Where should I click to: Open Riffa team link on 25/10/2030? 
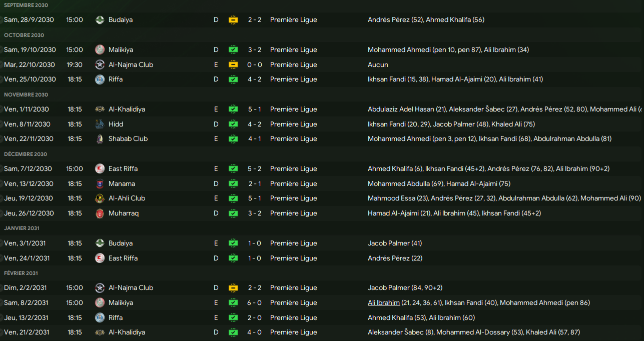click(116, 79)
